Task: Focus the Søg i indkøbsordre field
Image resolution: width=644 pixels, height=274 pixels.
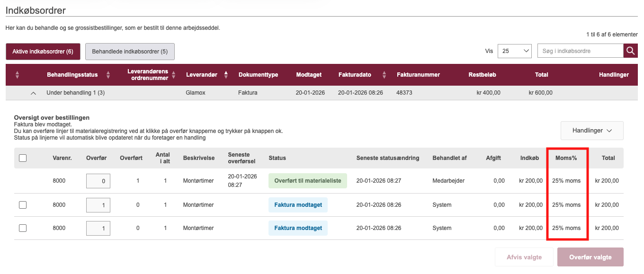Action: click(580, 51)
